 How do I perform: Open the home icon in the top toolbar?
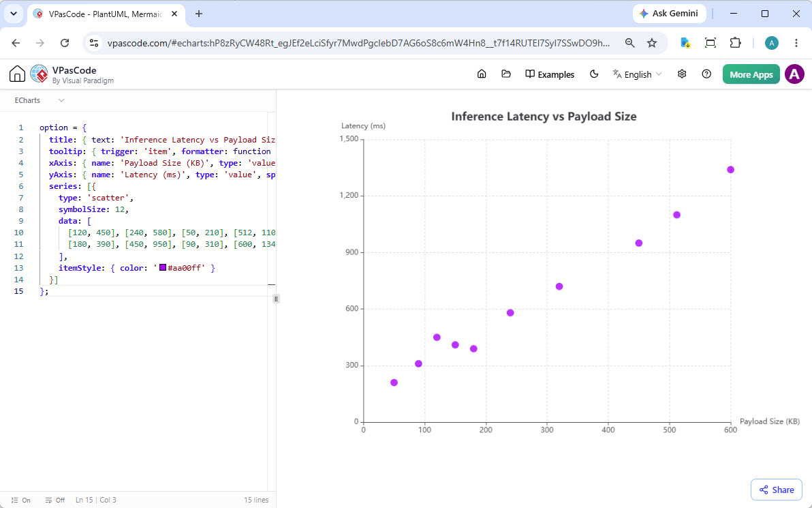[482, 74]
